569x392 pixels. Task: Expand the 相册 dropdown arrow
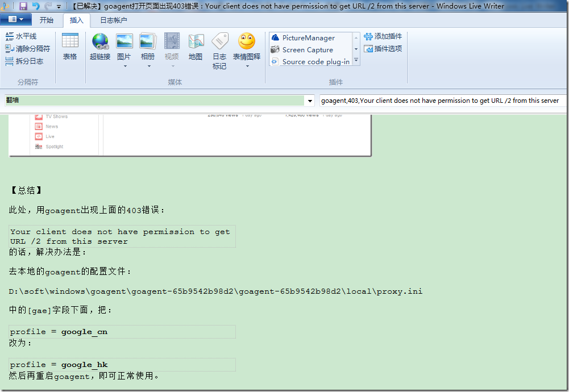point(149,66)
